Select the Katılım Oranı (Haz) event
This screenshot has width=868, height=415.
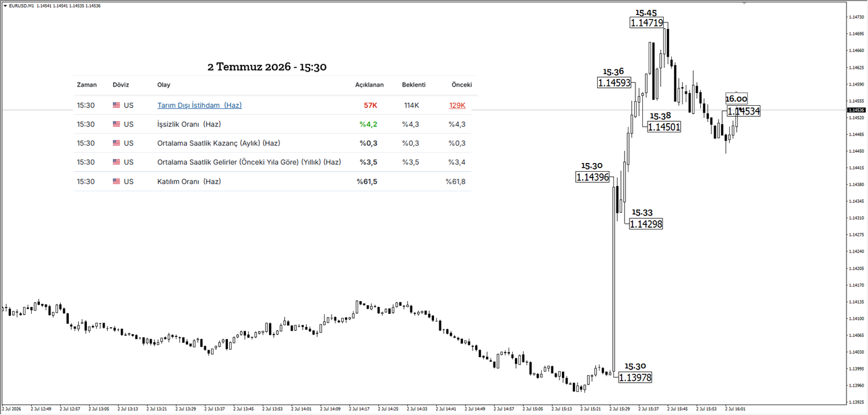[189, 181]
